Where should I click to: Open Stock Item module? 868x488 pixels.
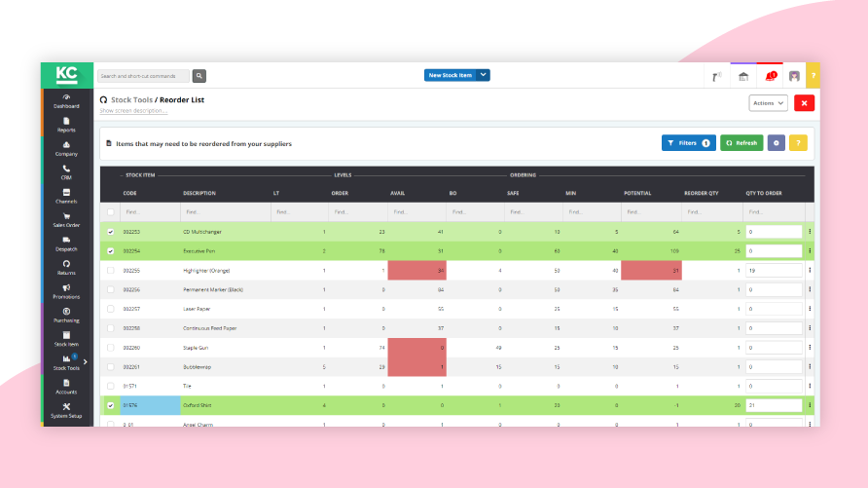pyautogui.click(x=66, y=339)
